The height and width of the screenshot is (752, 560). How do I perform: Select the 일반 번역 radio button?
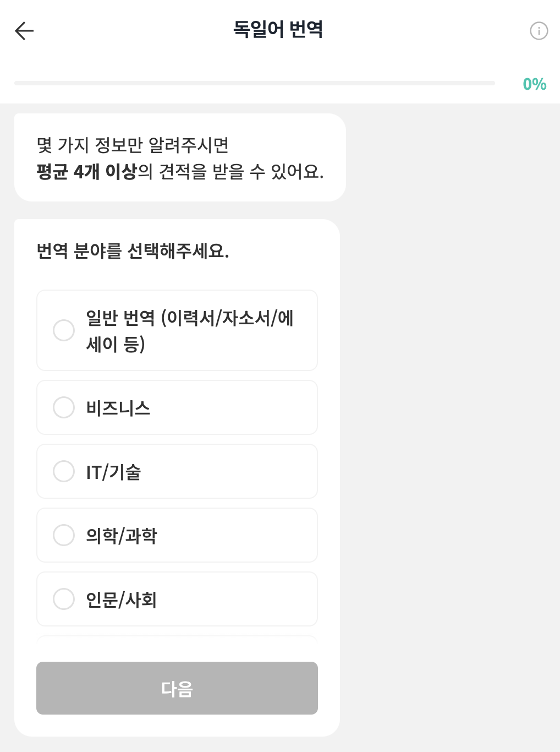(64, 330)
